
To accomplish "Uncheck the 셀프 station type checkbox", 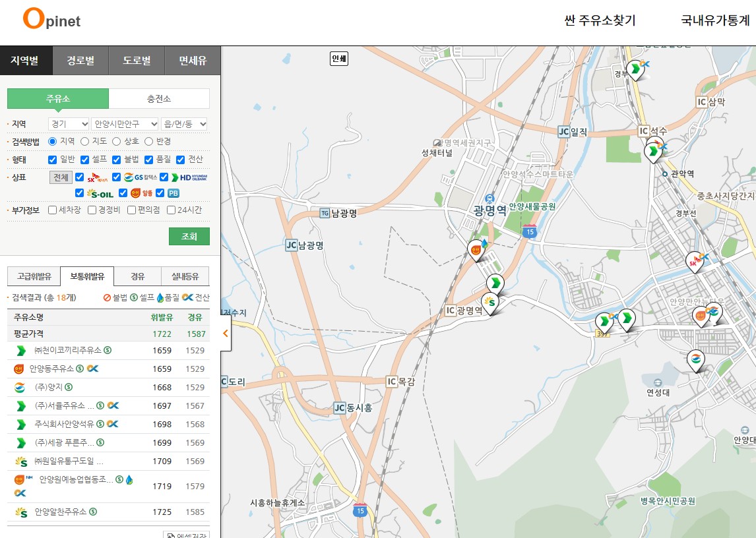I will tap(85, 160).
